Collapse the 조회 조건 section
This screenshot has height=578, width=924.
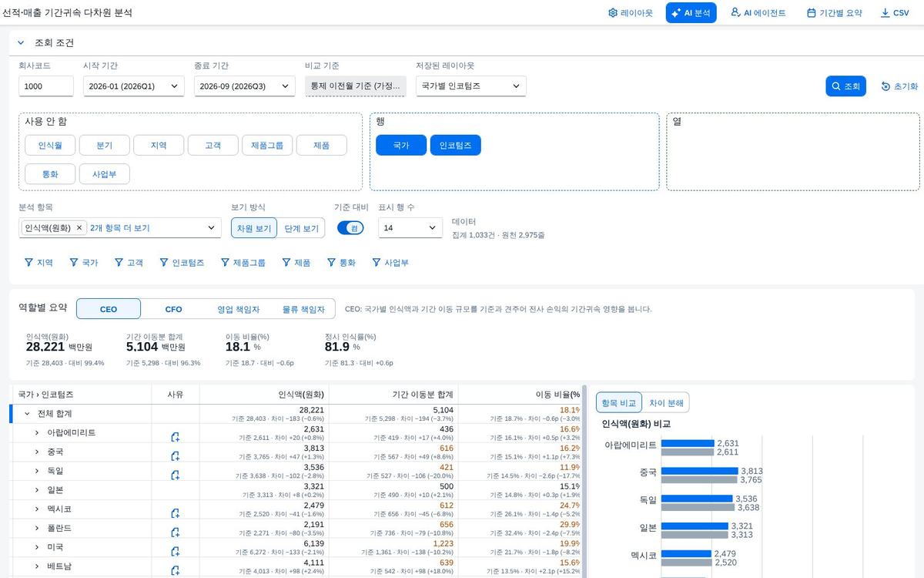(x=21, y=43)
